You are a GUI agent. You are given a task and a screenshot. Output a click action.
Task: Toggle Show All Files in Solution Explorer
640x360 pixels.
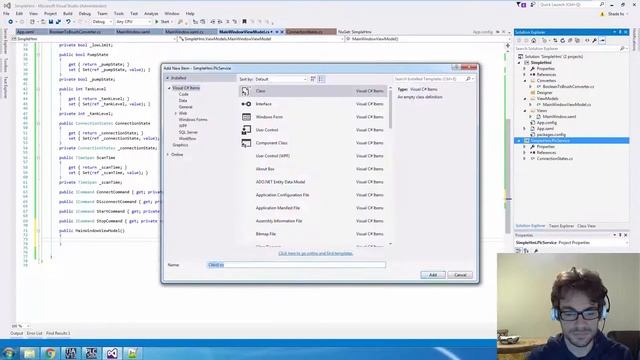pos(577,41)
